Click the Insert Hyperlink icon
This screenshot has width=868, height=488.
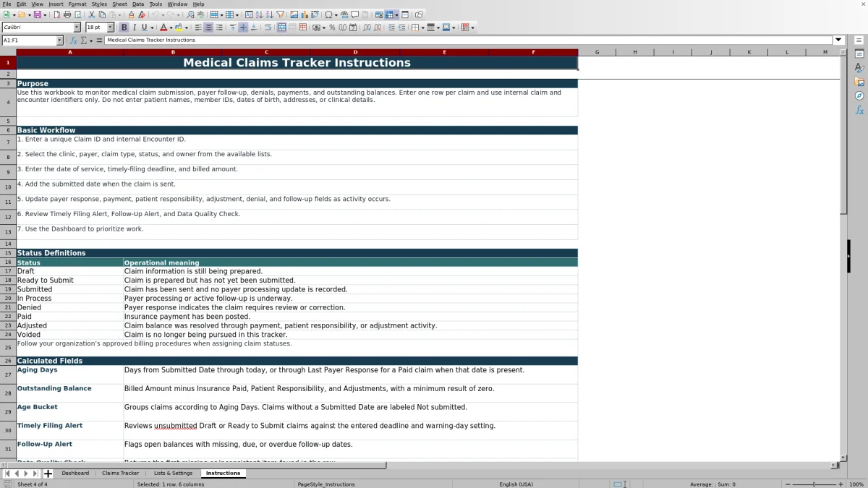pos(344,14)
